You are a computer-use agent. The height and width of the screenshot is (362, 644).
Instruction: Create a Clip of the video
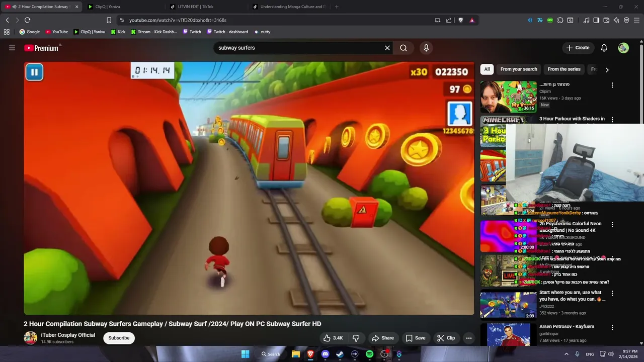point(446,338)
